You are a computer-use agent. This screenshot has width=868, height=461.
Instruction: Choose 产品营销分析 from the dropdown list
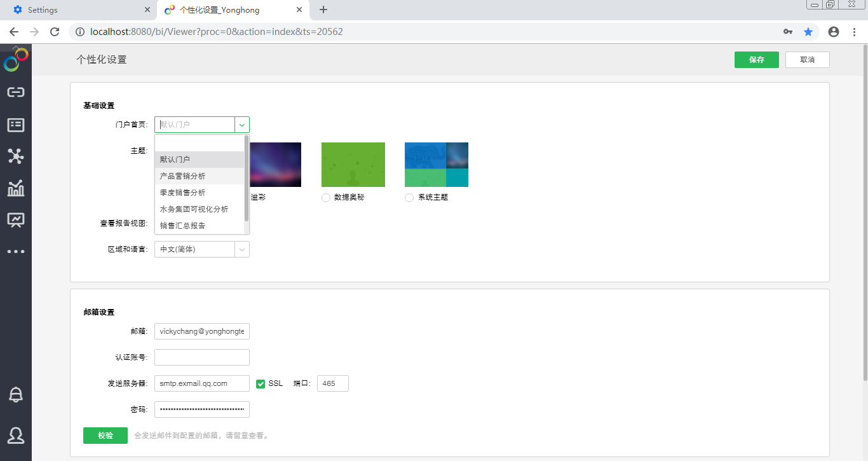183,176
